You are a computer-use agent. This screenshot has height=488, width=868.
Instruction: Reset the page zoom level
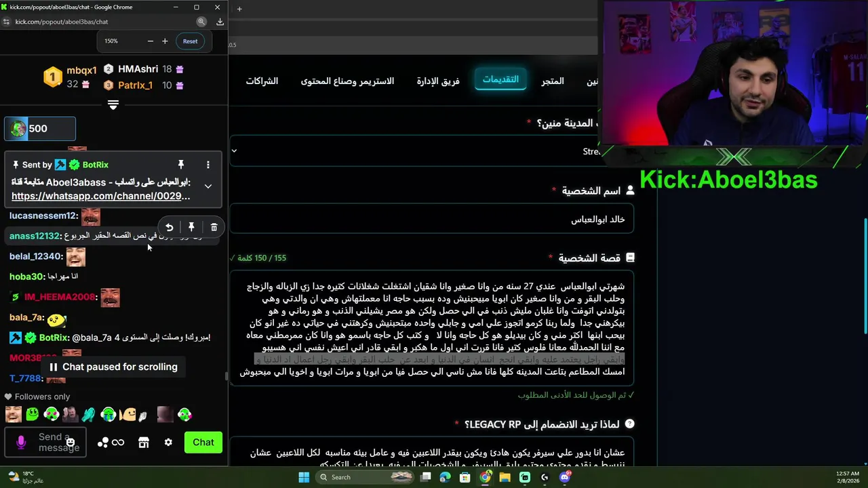point(190,41)
